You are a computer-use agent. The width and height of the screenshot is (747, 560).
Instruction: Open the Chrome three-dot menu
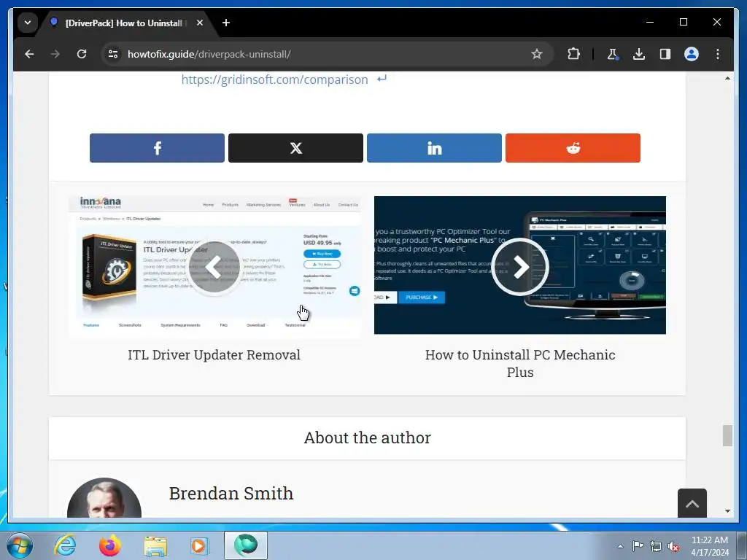pos(718,54)
